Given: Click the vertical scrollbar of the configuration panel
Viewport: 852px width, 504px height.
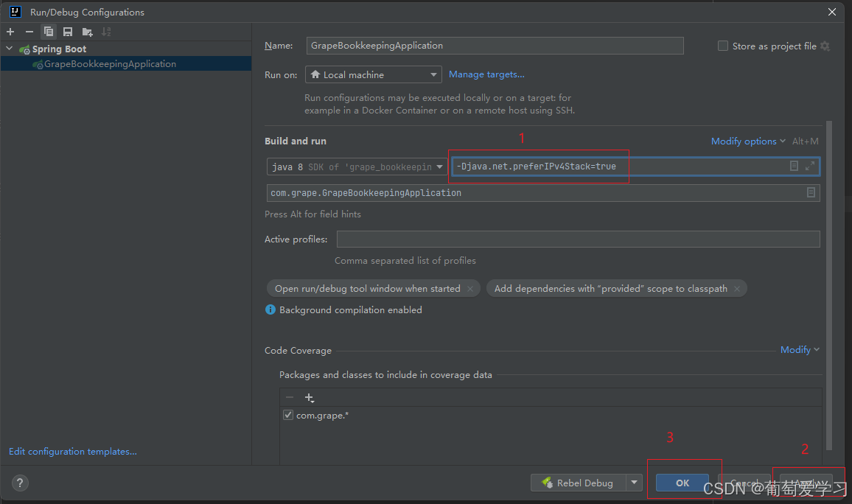Looking at the screenshot, I should point(829,285).
